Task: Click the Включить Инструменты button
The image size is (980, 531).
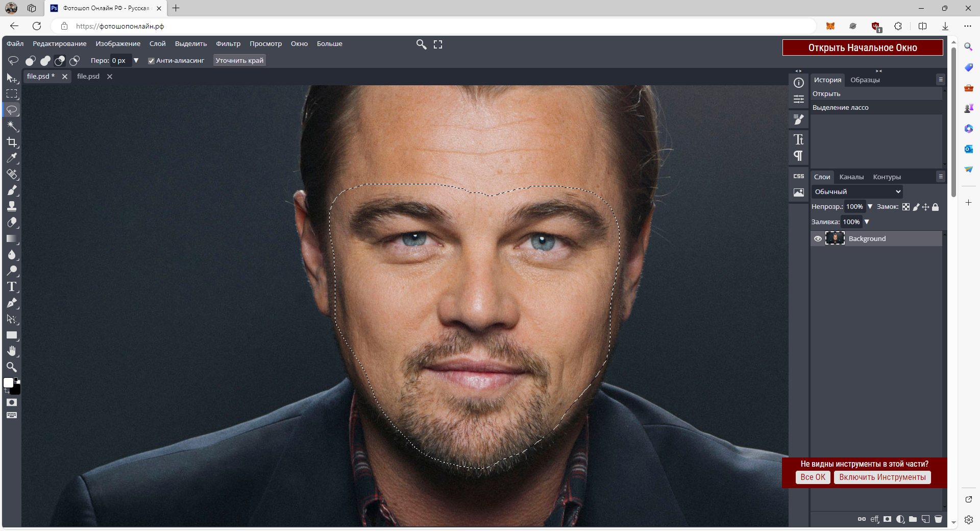Action: [x=882, y=477]
